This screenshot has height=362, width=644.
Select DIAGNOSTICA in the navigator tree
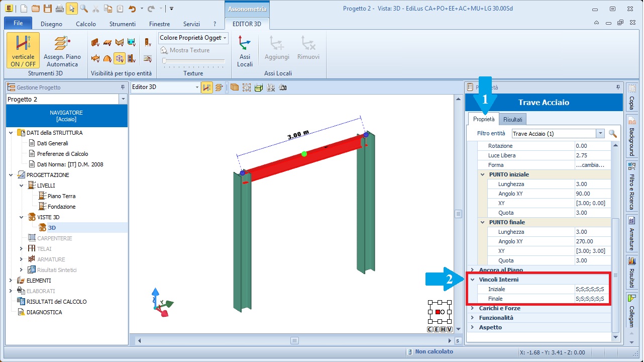[x=44, y=312]
